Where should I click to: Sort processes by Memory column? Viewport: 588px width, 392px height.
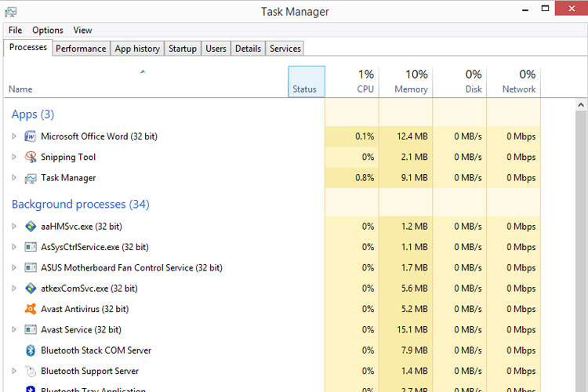pyautogui.click(x=406, y=82)
